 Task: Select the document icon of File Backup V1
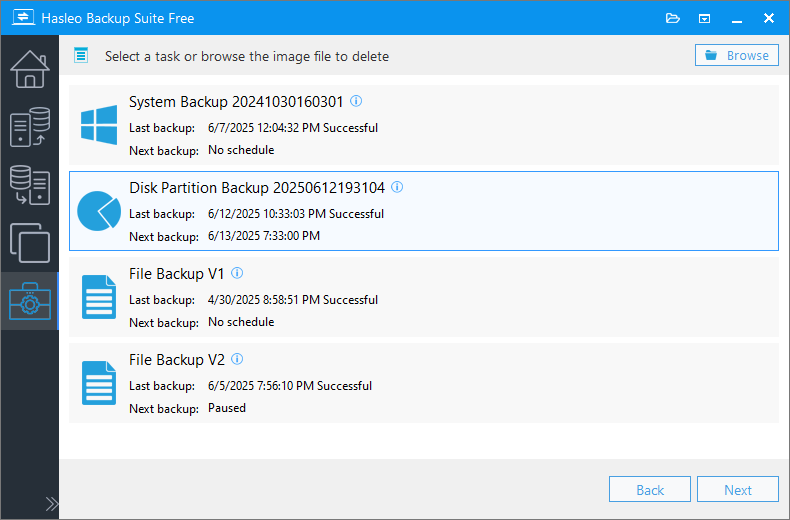99,297
